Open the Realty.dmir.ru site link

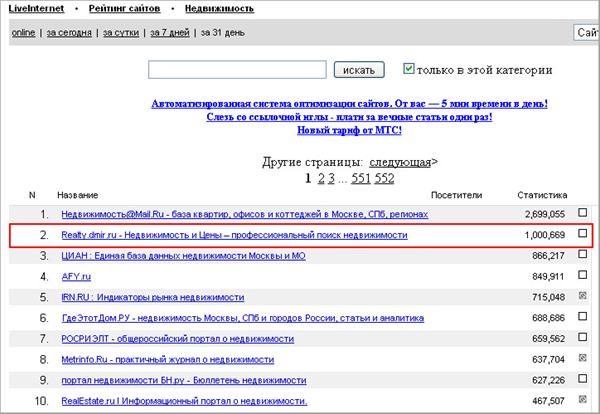[x=234, y=235]
